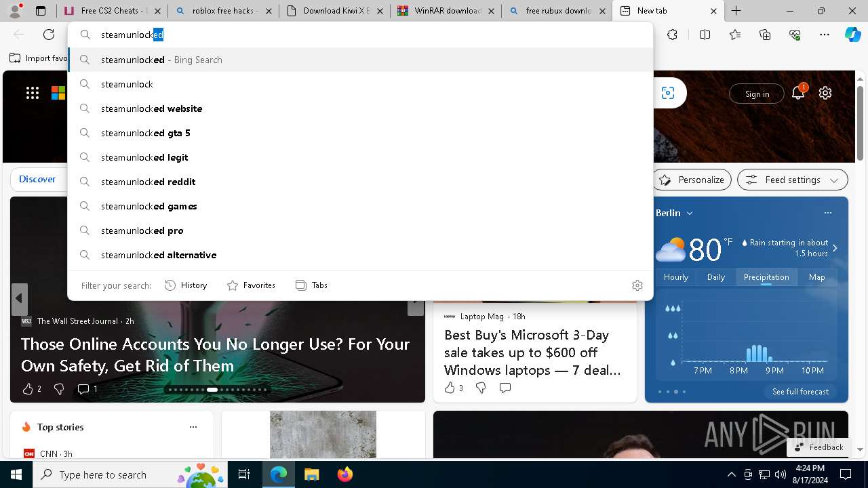
Task: Open Task View on the taskbar
Action: [244, 474]
